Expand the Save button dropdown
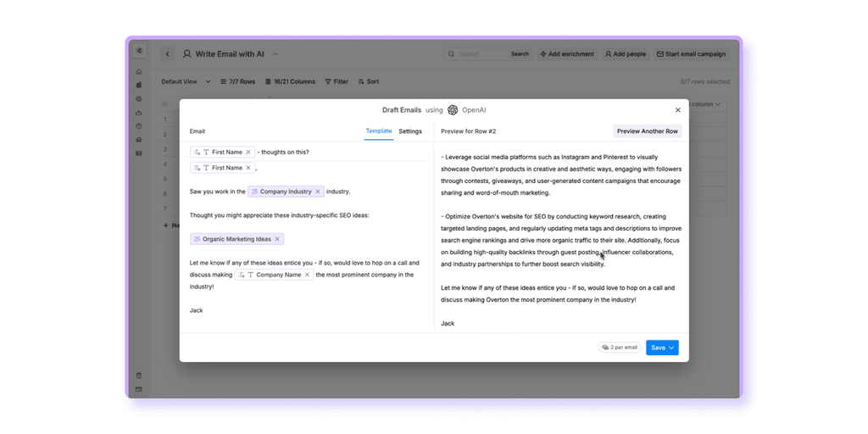This screenshot has width=868, height=434. (x=671, y=348)
